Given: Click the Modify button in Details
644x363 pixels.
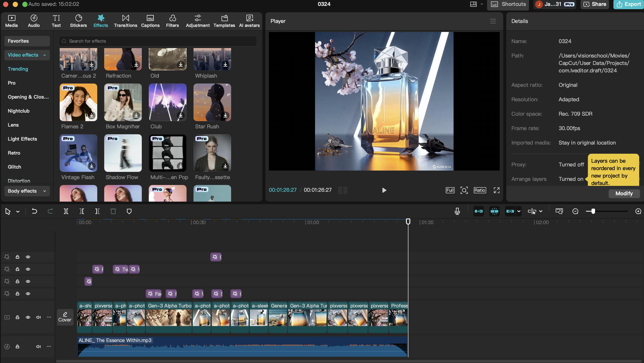Looking at the screenshot, I should point(624,194).
